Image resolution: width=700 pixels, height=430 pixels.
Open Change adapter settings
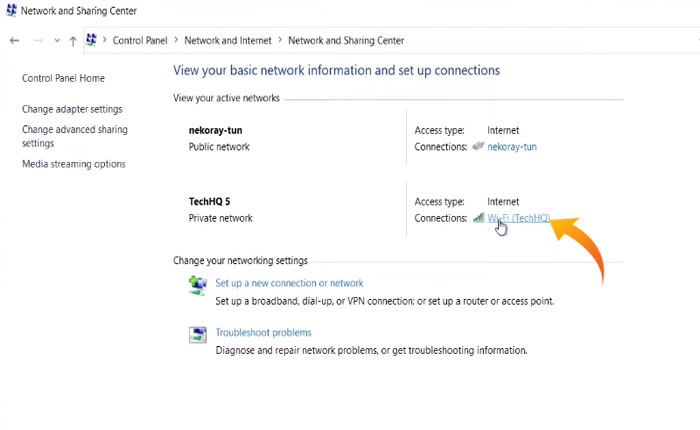(72, 109)
